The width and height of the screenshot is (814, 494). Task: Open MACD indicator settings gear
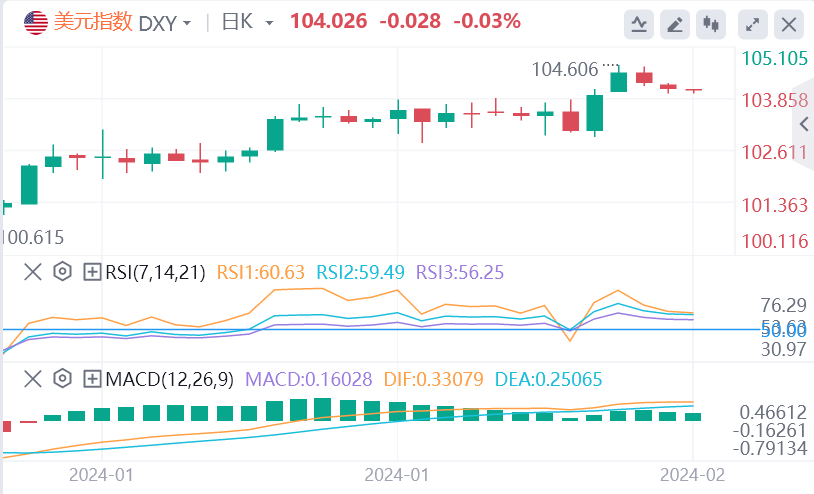coord(62,379)
